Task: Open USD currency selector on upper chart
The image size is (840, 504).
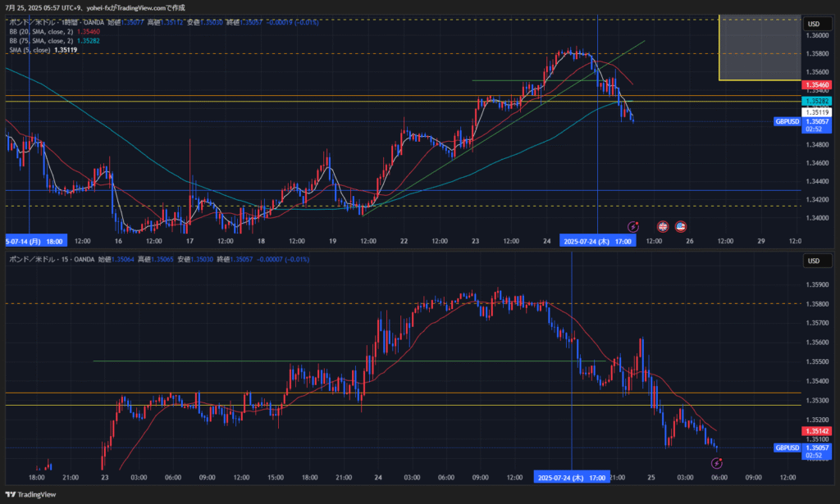Action: tap(815, 24)
